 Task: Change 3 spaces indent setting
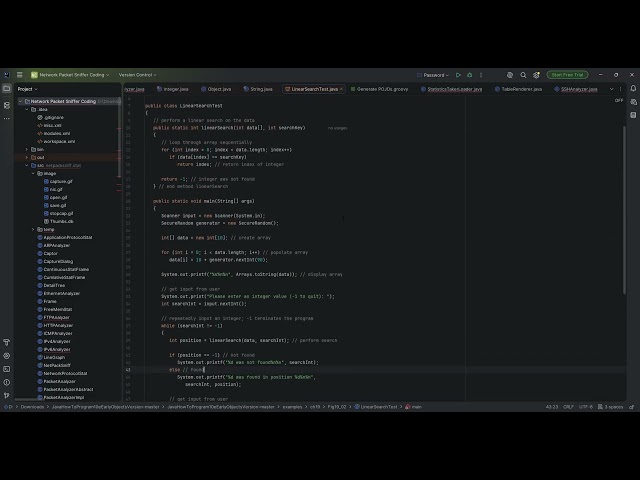[610, 407]
